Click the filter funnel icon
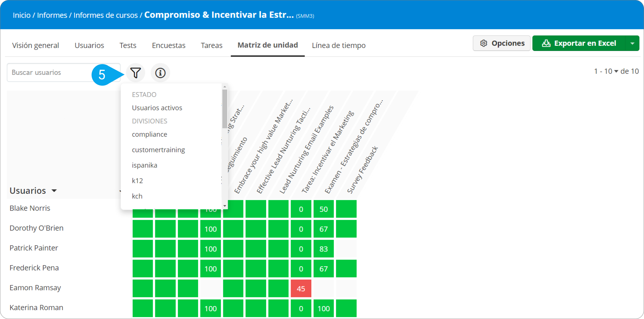The width and height of the screenshot is (644, 319). click(x=136, y=73)
